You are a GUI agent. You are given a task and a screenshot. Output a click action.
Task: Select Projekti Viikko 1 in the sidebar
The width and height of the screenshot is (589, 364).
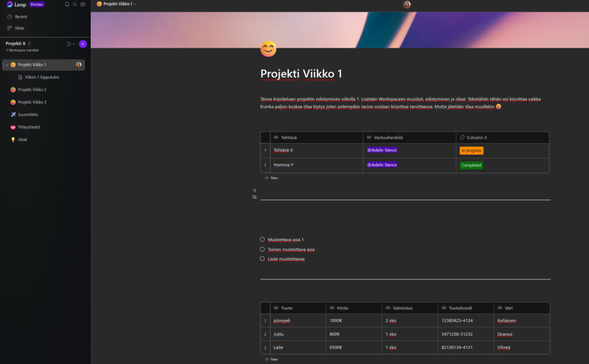44,64
